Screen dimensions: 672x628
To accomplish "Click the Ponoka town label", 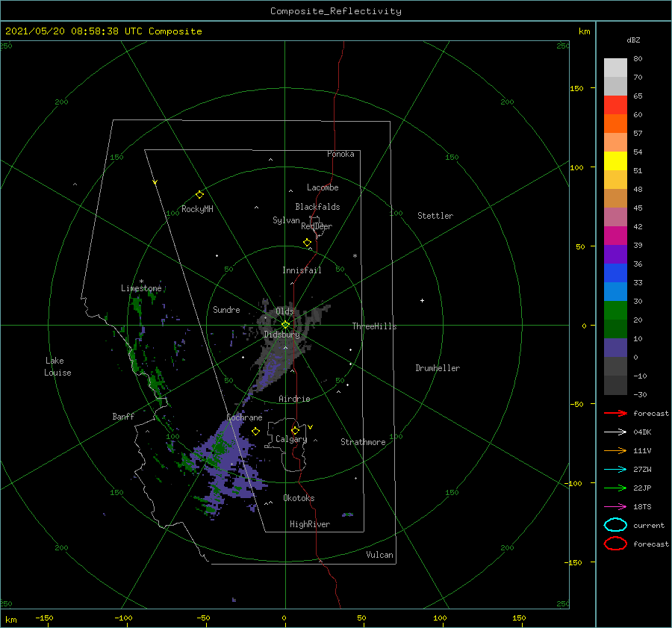I will (x=340, y=154).
